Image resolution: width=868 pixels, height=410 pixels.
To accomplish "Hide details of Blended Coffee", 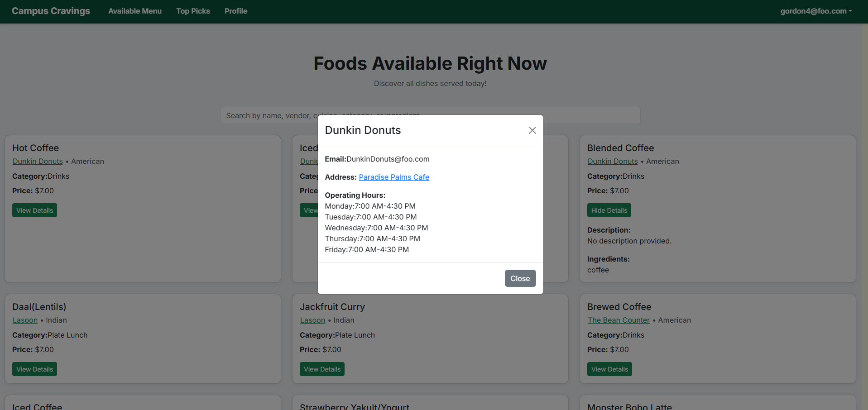I will tap(609, 210).
